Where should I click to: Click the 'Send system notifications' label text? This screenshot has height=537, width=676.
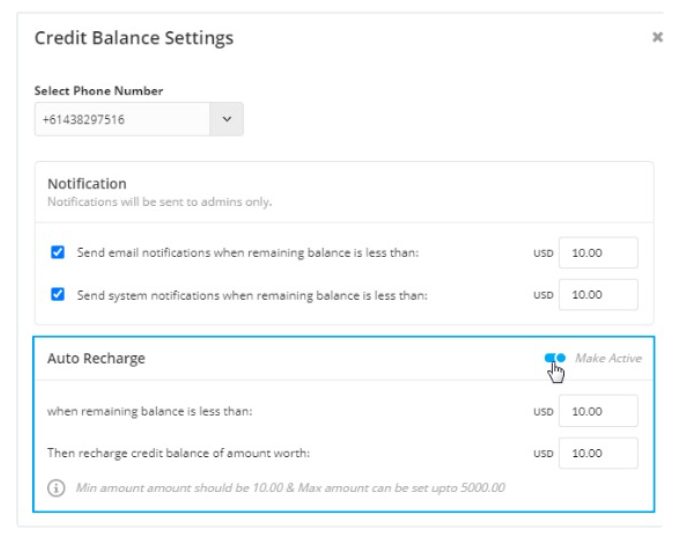tap(252, 295)
